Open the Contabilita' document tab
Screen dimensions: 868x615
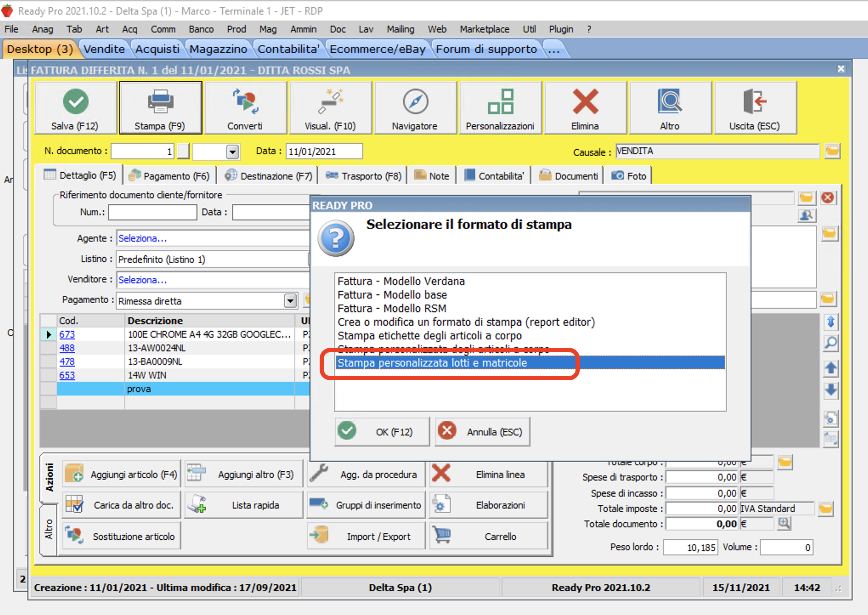tap(494, 176)
